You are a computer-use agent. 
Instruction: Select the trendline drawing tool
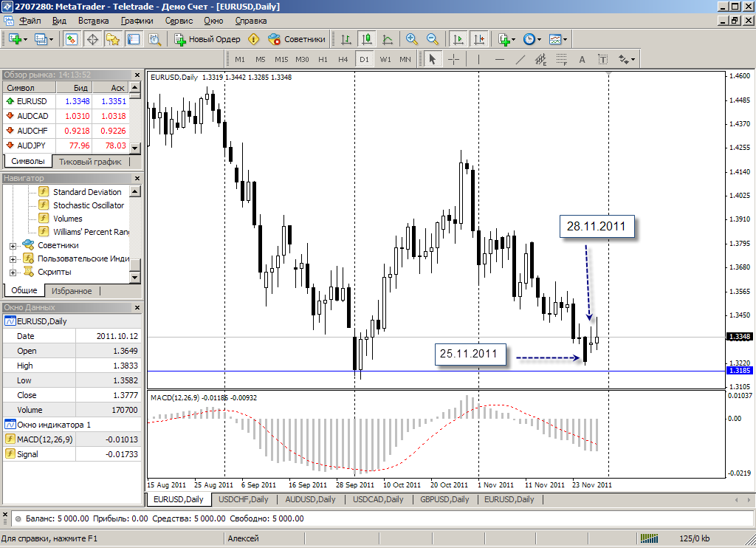tap(520, 59)
